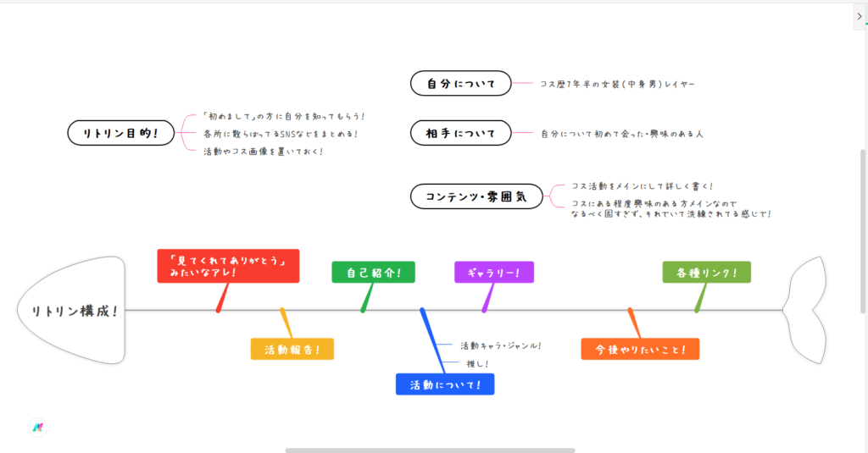Viewport: 868px width, 453px height.
Task: Click the blue 活動について! node
Action: 444,384
